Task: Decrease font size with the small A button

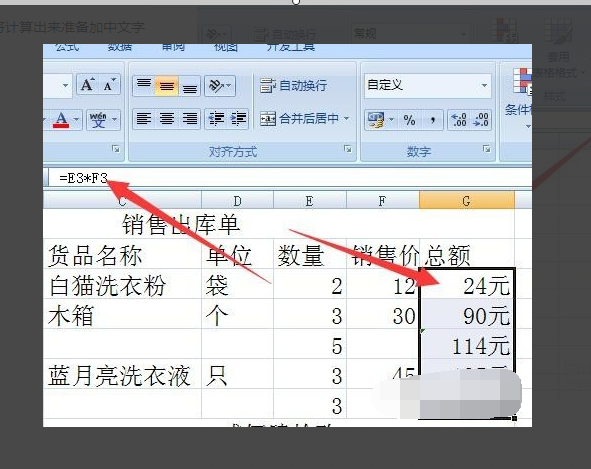Action: 109,85
